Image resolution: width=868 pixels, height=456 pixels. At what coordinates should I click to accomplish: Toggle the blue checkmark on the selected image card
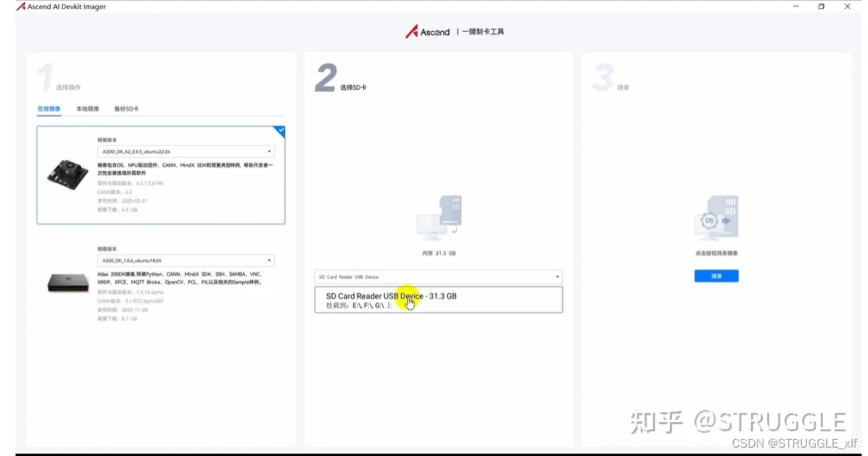279,131
